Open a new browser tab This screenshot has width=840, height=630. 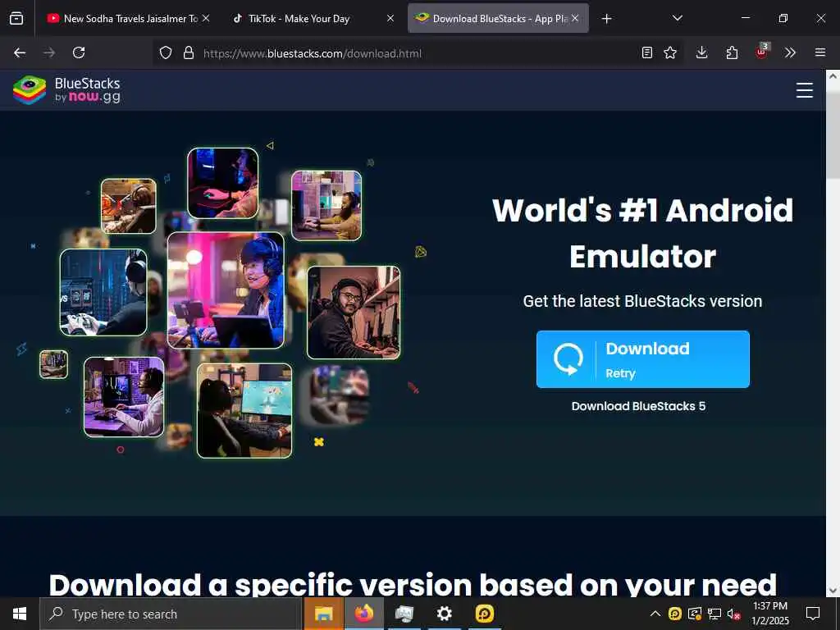point(606,19)
